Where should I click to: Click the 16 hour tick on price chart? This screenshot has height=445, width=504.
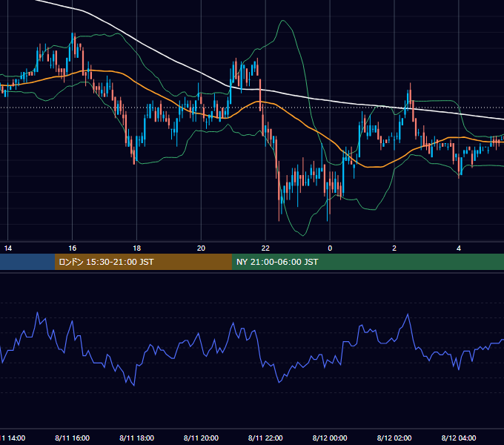point(73,248)
